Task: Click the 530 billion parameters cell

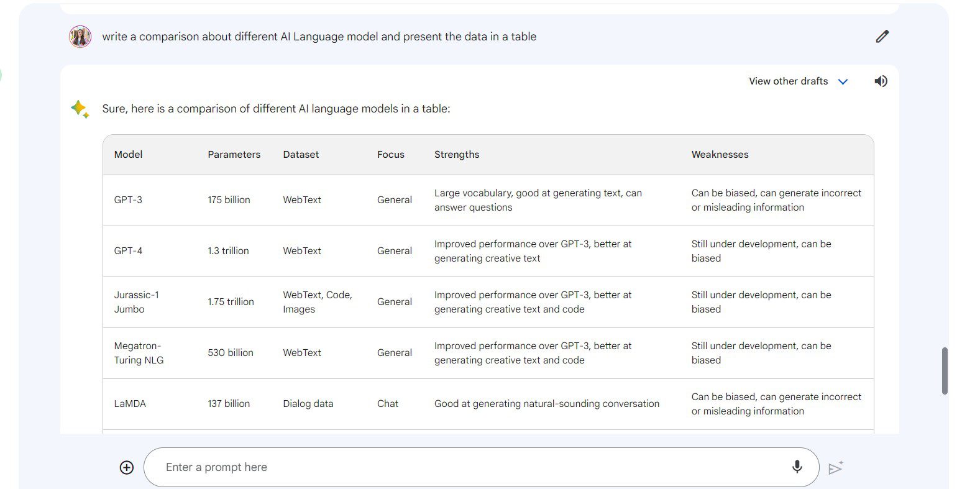Action: pos(231,353)
